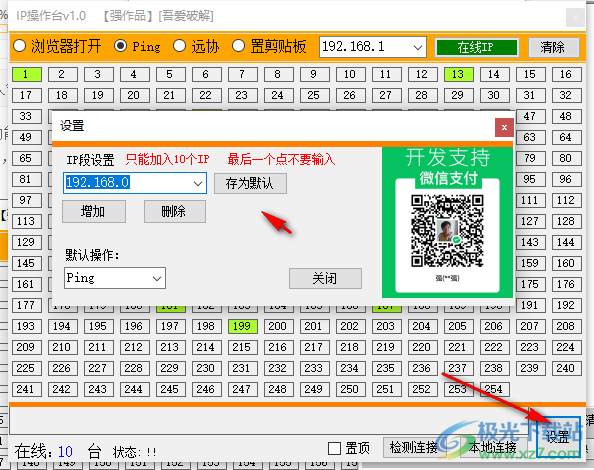The image size is (594, 470).
Task: Toggle the 置顶 checkbox
Action: tap(349, 448)
